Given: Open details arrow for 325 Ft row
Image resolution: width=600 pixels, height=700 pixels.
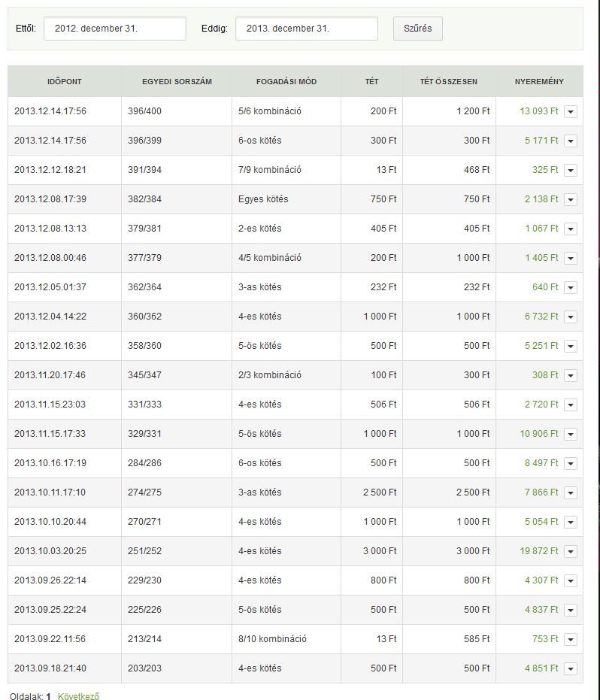Looking at the screenshot, I should [x=571, y=170].
